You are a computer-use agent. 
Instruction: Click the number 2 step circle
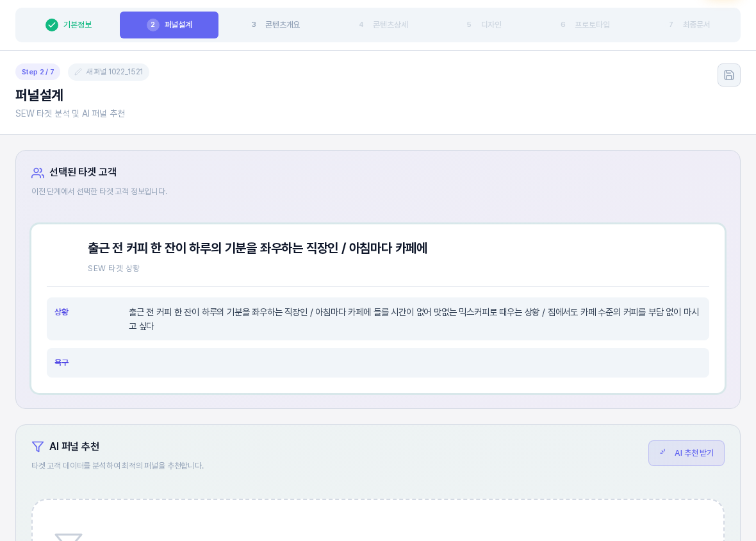[153, 24]
